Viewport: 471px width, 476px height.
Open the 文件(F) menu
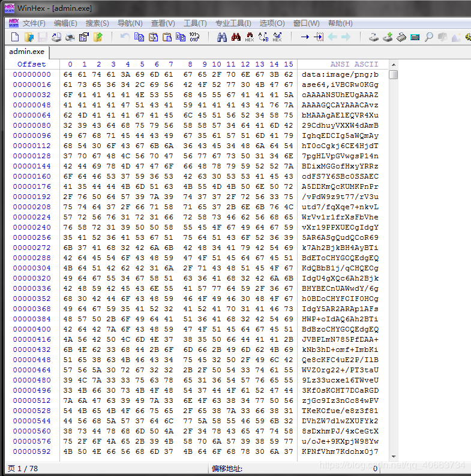[34, 23]
